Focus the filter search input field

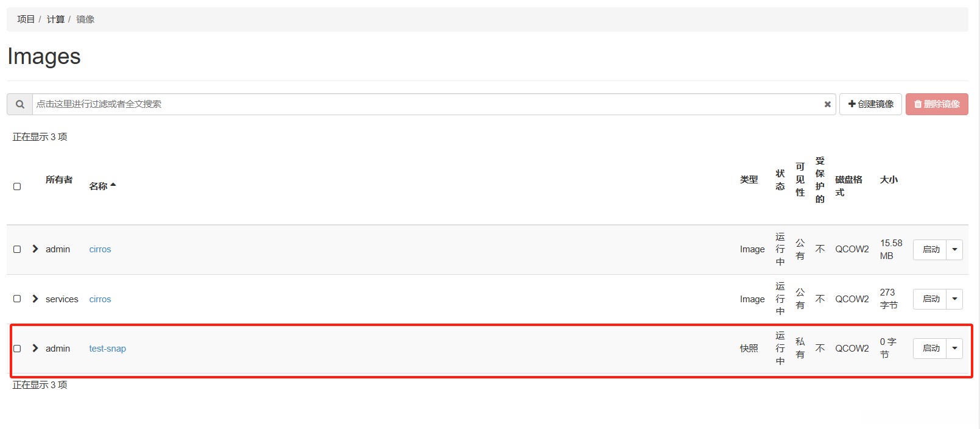click(426, 104)
